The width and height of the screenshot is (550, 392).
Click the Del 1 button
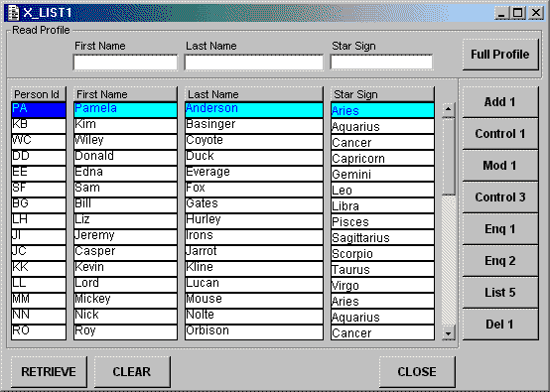coord(500,325)
